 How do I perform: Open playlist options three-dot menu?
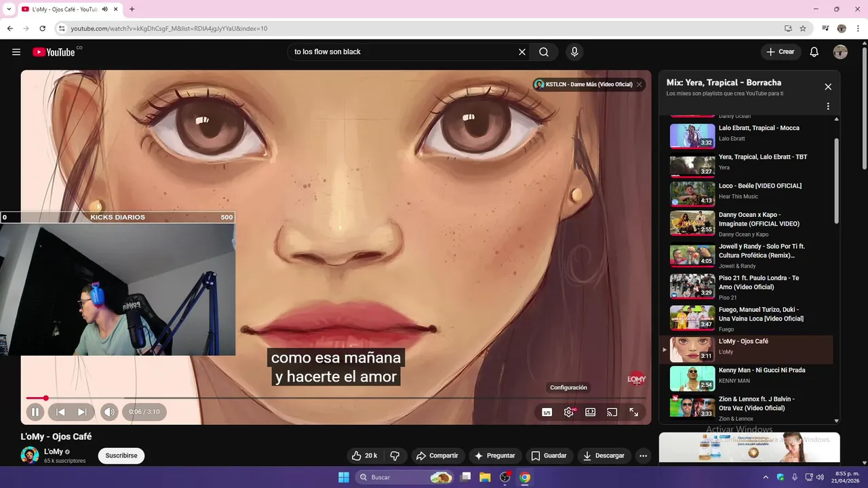pos(828,106)
